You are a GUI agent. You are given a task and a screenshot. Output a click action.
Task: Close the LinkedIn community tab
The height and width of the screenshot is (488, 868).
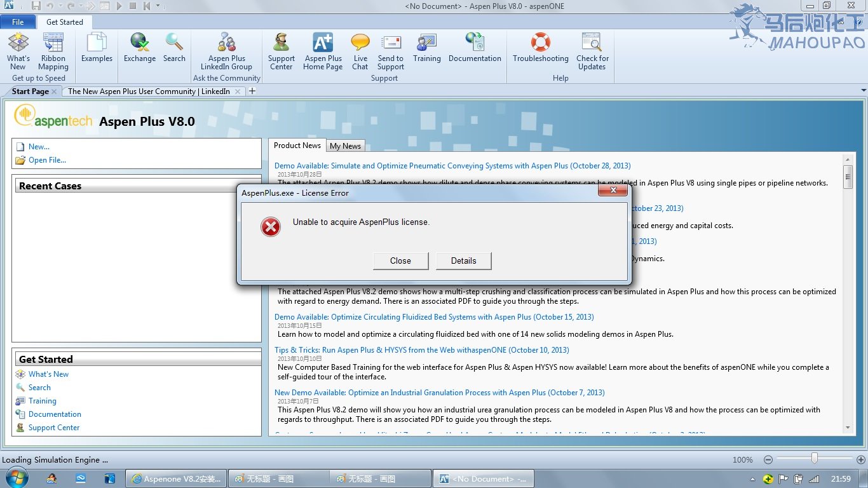(238, 91)
